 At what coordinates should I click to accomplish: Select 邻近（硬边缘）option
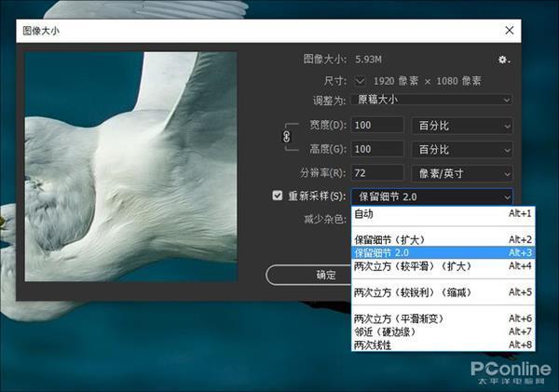click(443, 331)
